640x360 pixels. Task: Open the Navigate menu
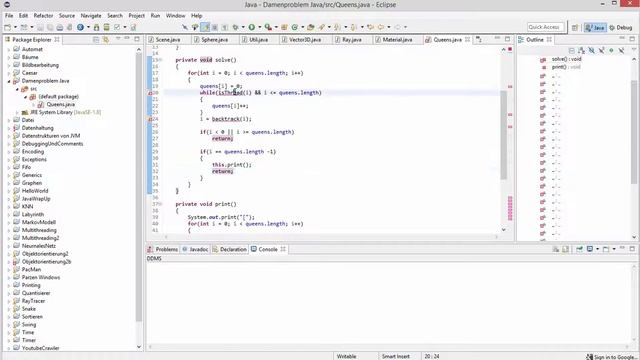pos(91,16)
